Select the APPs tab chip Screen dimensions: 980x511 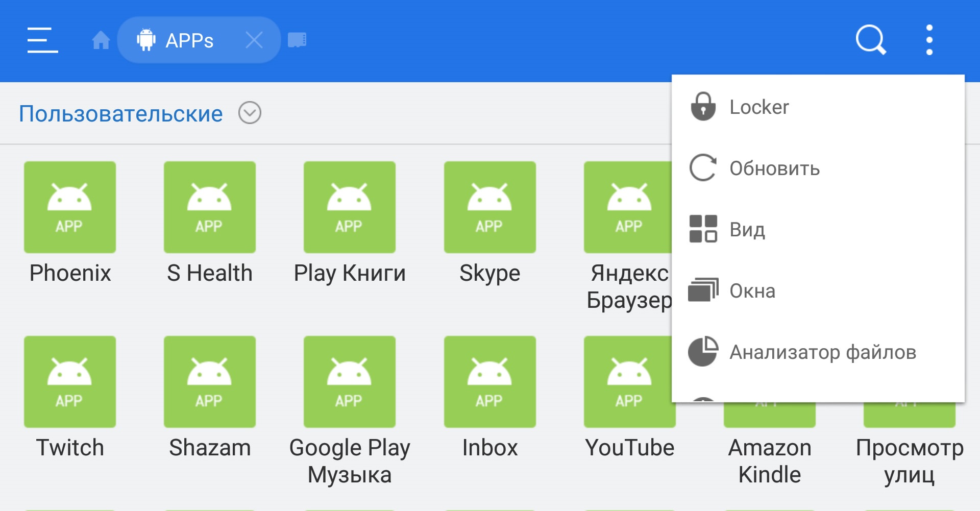(199, 40)
